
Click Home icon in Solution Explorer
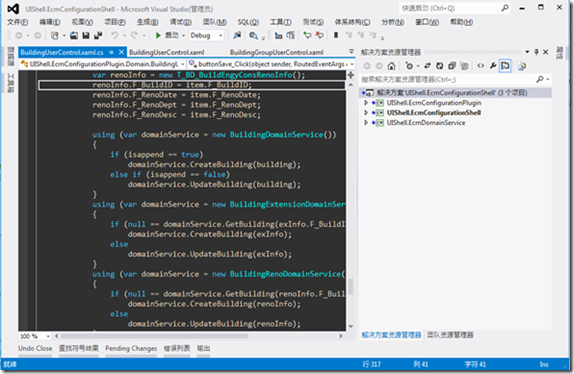tap(391, 66)
